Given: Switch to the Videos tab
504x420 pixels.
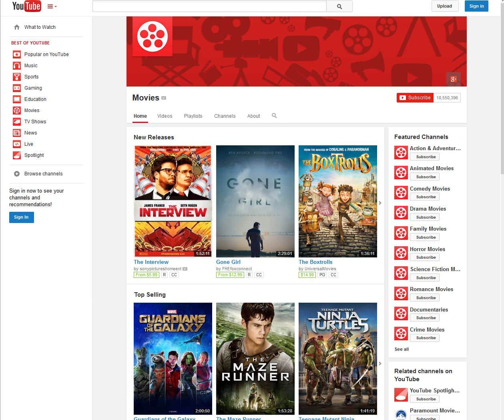Looking at the screenshot, I should [165, 116].
